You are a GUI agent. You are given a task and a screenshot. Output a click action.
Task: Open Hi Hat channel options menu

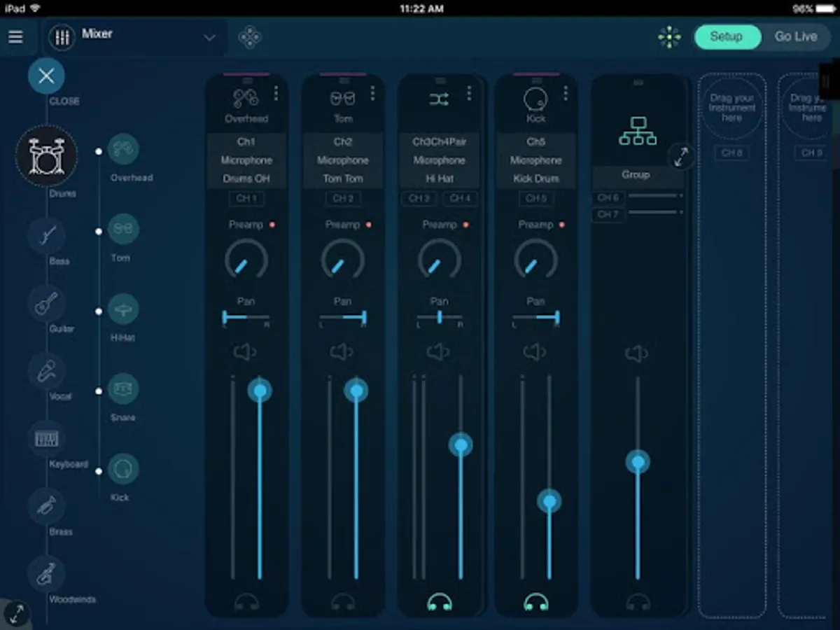[469, 93]
